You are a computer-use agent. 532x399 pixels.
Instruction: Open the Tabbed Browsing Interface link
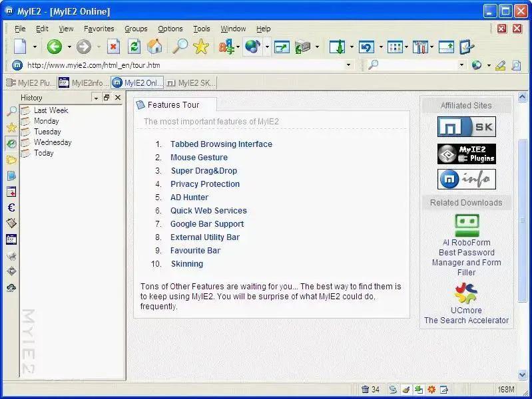coord(221,144)
